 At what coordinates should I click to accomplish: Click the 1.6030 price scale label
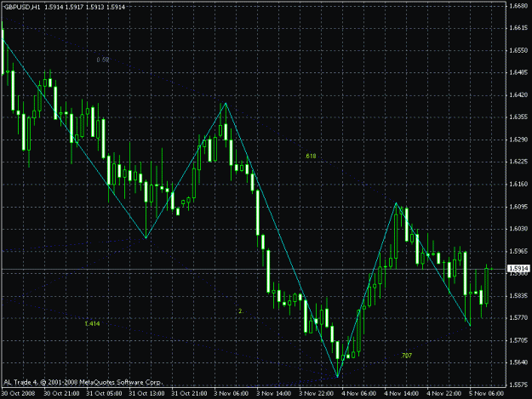(x=519, y=229)
